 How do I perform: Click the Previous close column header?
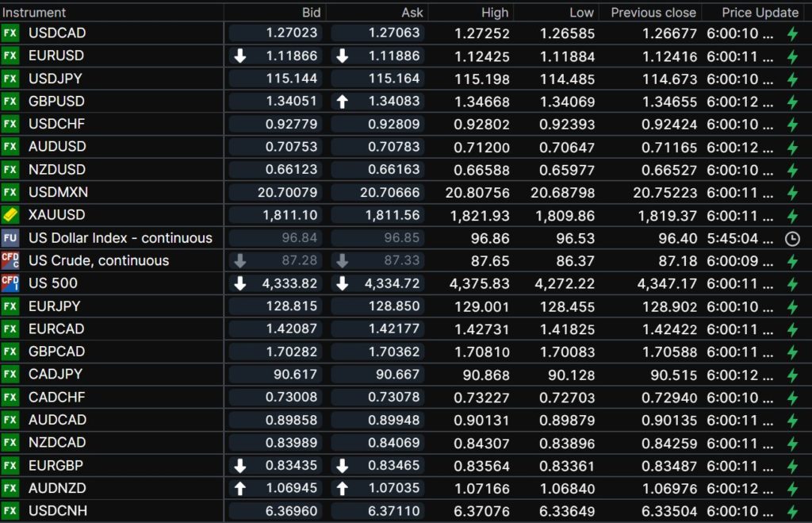pos(653,13)
